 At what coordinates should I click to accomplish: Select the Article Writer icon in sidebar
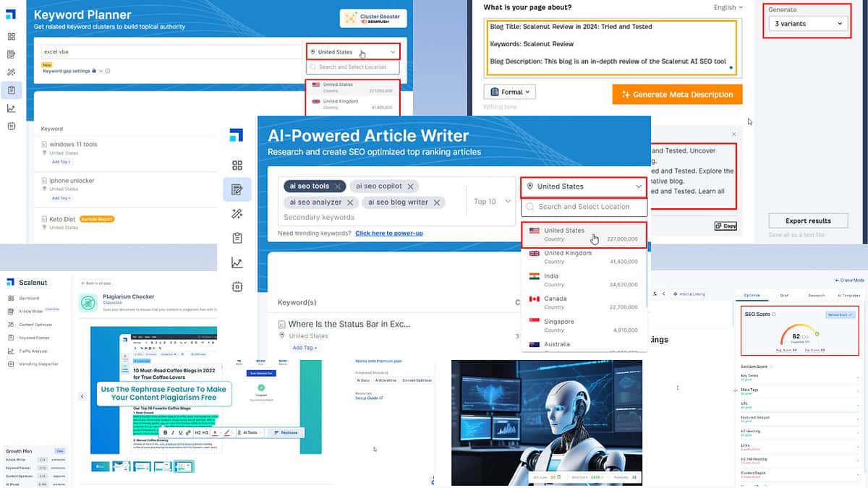[237, 189]
